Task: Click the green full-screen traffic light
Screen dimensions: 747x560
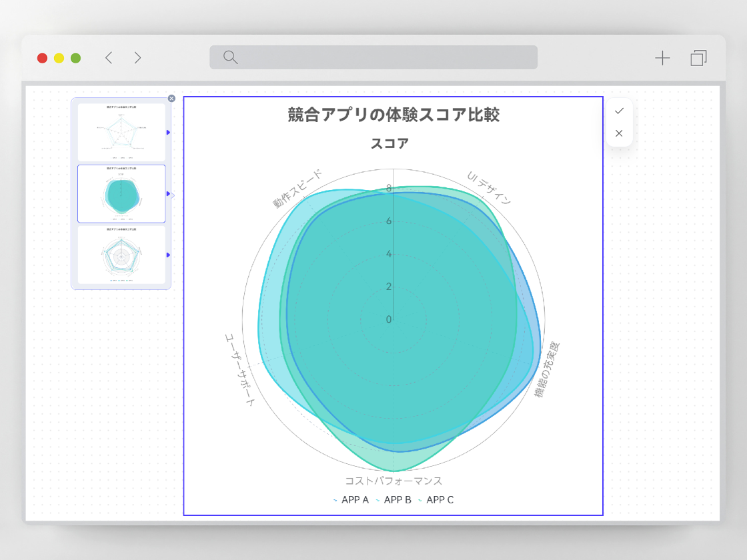Action: click(x=75, y=58)
